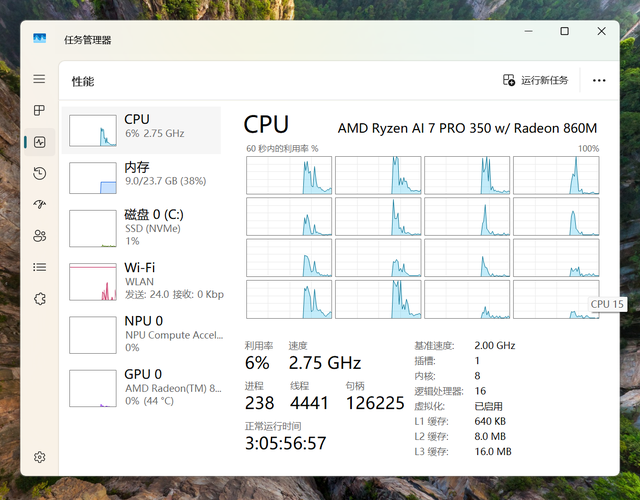Click the 逻辑处理器 16 value

tap(480, 391)
